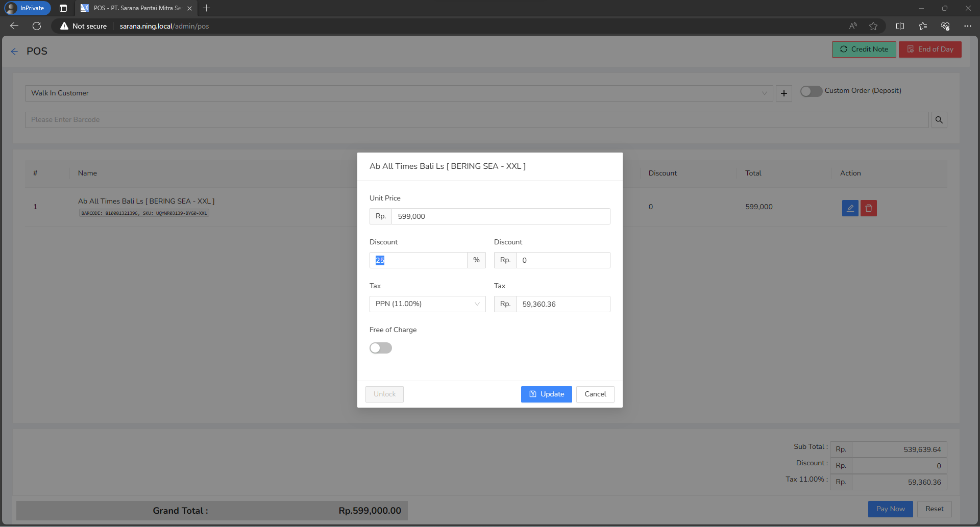
Task: Enable Custom Order (Deposit) toggle
Action: (x=811, y=91)
